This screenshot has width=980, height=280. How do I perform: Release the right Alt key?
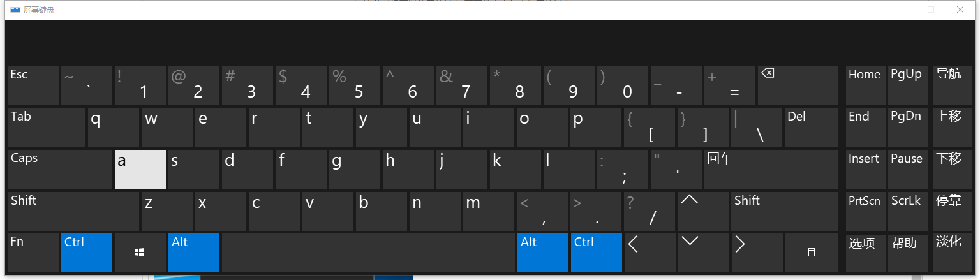(542, 253)
